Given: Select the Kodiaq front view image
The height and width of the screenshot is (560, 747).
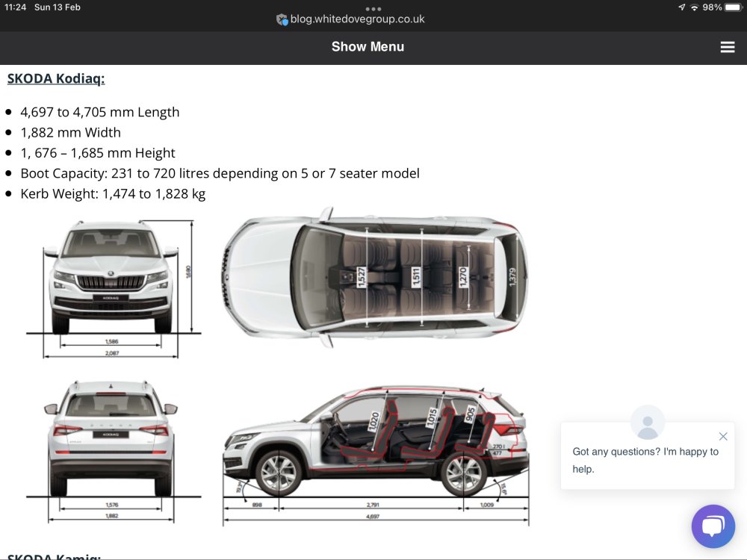Looking at the screenshot, I should click(114, 287).
